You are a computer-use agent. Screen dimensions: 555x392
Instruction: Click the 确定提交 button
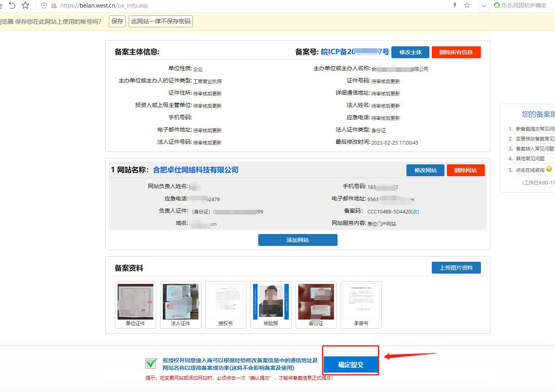pyautogui.click(x=351, y=365)
